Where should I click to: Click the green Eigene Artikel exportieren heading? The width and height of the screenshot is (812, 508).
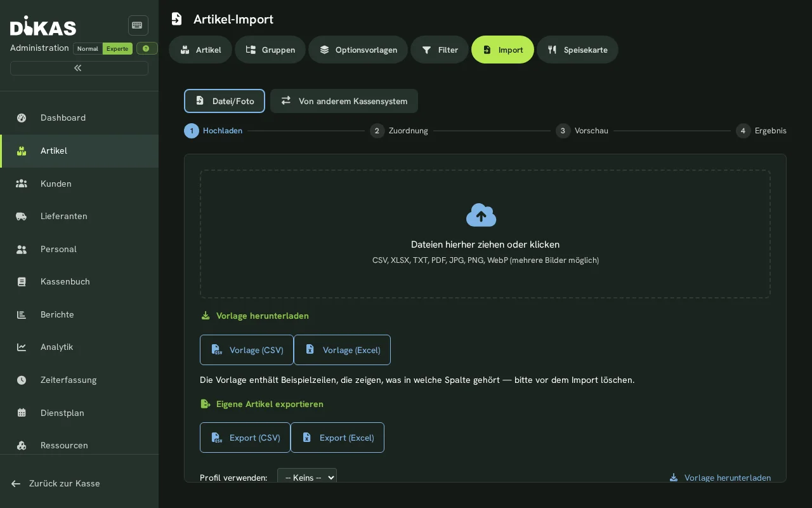(x=262, y=404)
